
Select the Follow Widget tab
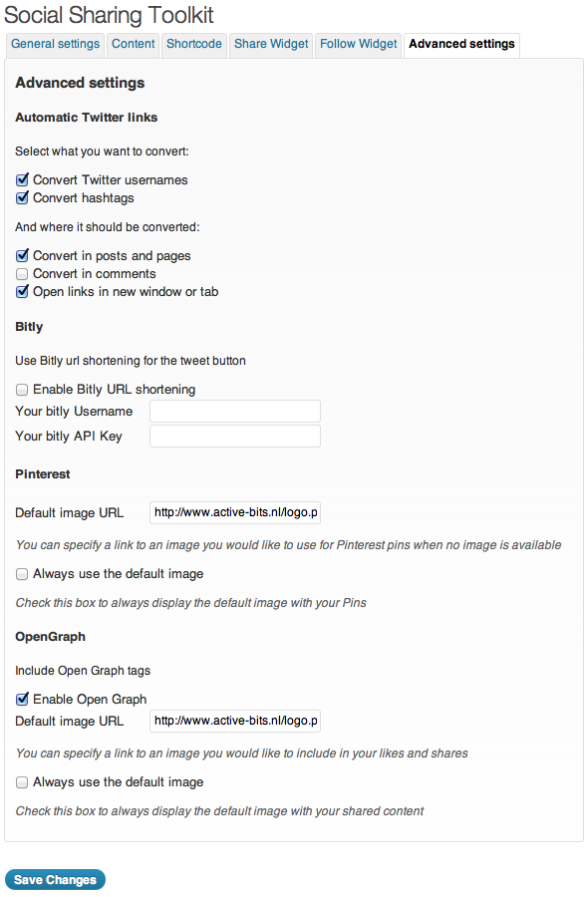point(358,45)
